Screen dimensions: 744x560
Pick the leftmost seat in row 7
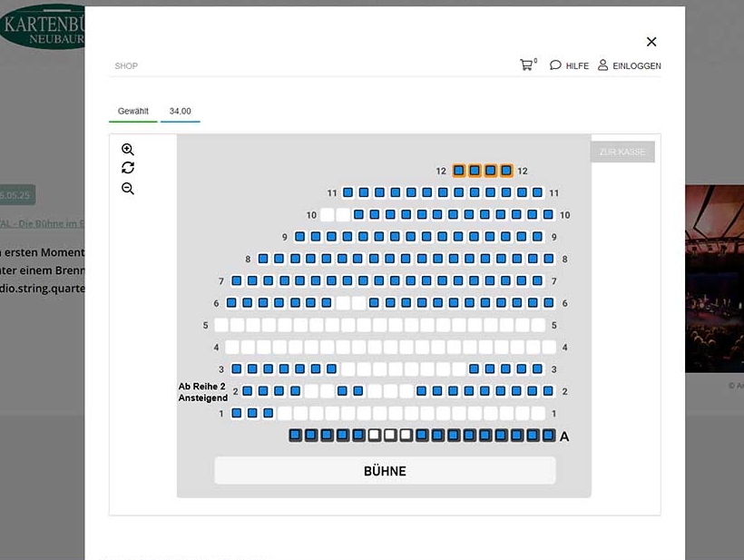237,281
